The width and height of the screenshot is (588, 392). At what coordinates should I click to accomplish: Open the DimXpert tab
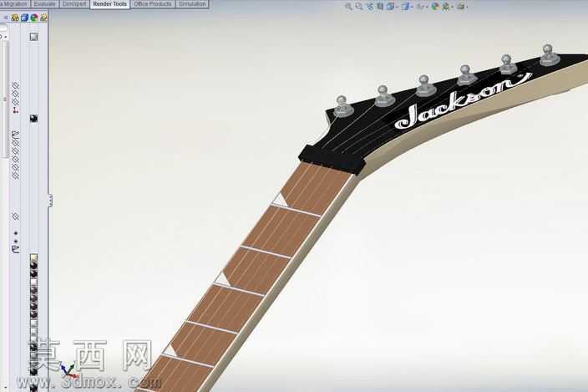74,3
